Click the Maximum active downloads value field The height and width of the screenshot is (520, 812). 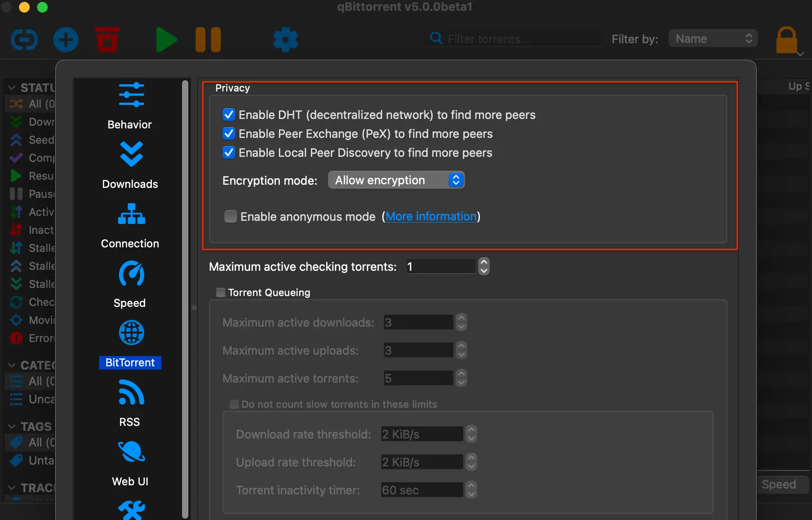click(418, 322)
